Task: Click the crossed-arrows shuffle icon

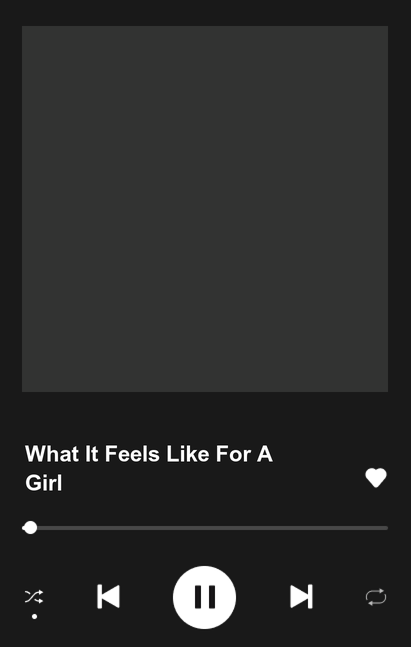Action: [34, 597]
